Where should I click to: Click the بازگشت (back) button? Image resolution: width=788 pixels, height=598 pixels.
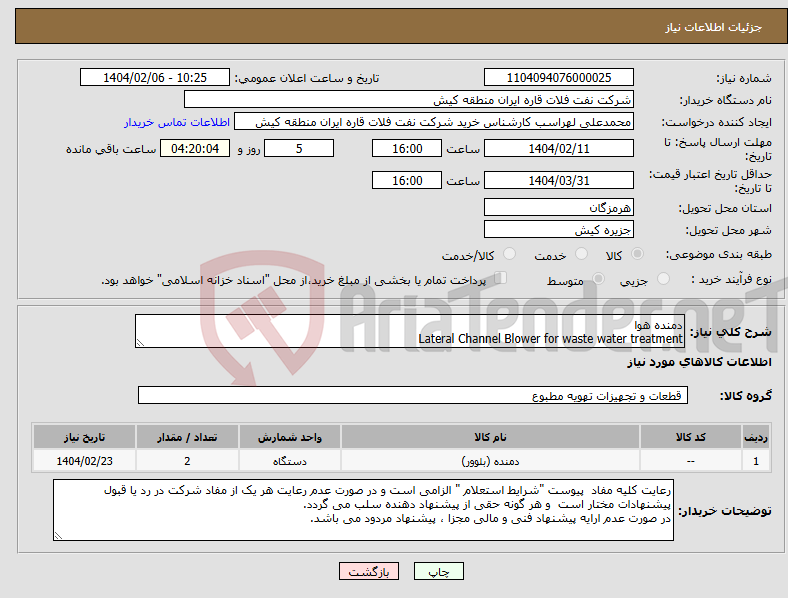click(369, 571)
